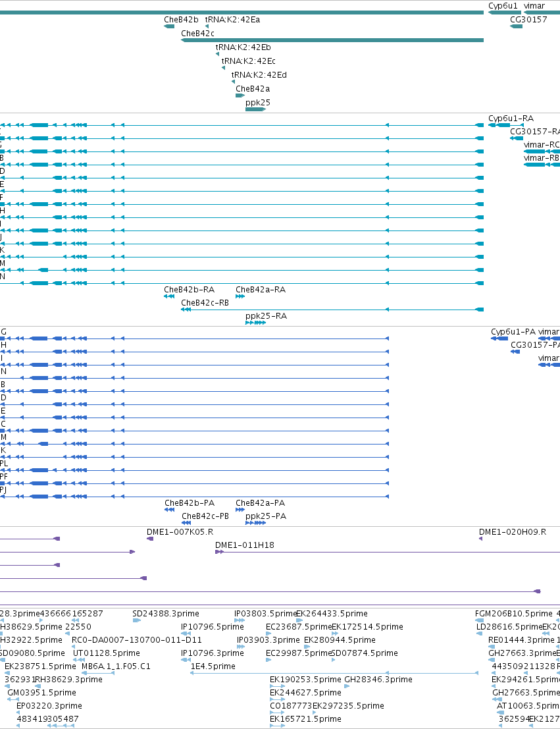
Task: Select the EK165721.5prime EST label
Action: click(305, 718)
